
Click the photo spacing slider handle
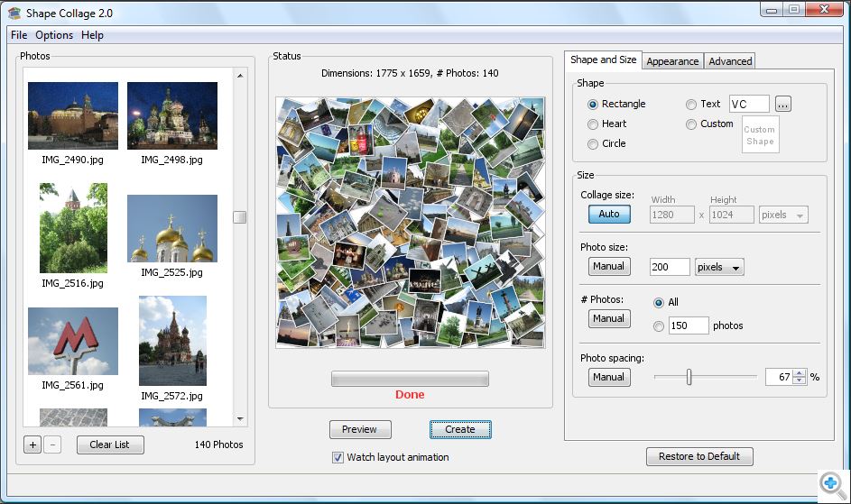689,377
